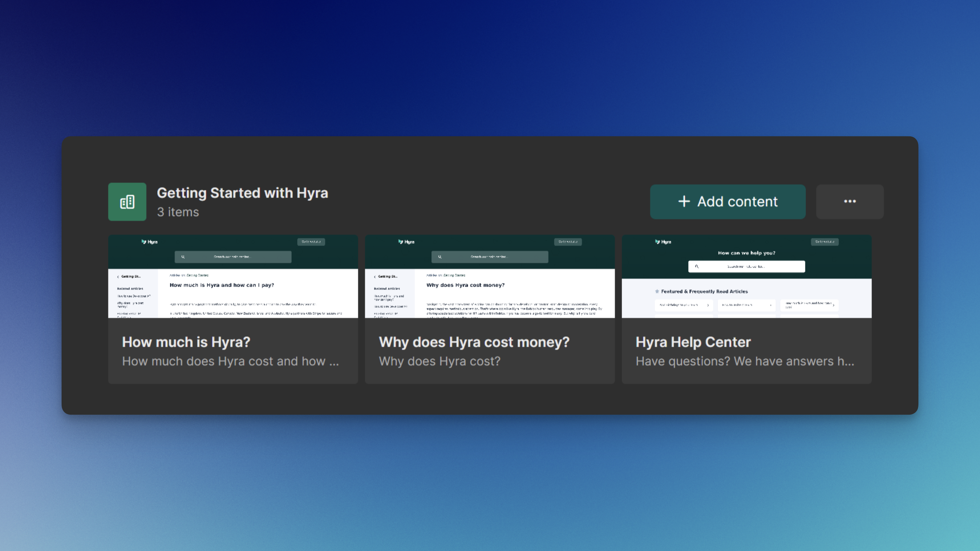Click search magnifier icon in the first card preview
Image resolution: width=980 pixels, height=551 pixels.
point(183,257)
